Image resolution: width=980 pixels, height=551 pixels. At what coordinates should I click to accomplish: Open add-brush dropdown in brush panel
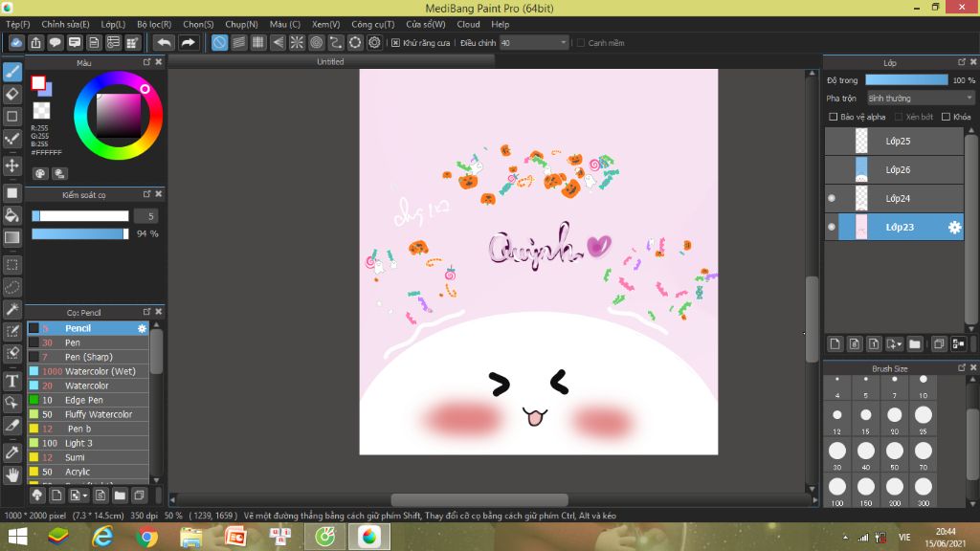coord(85,496)
